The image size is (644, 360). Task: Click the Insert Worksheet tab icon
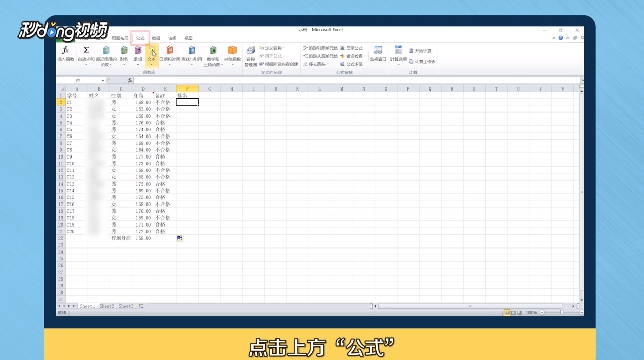(x=141, y=306)
